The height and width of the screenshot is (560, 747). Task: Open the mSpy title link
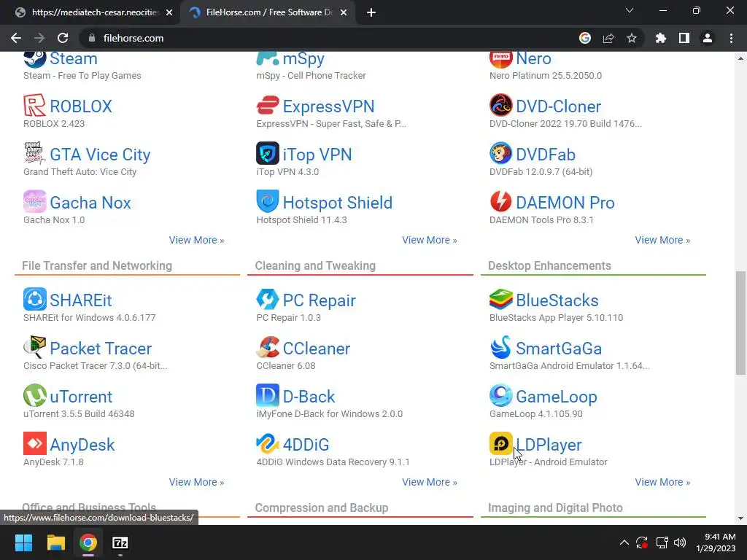pyautogui.click(x=303, y=59)
